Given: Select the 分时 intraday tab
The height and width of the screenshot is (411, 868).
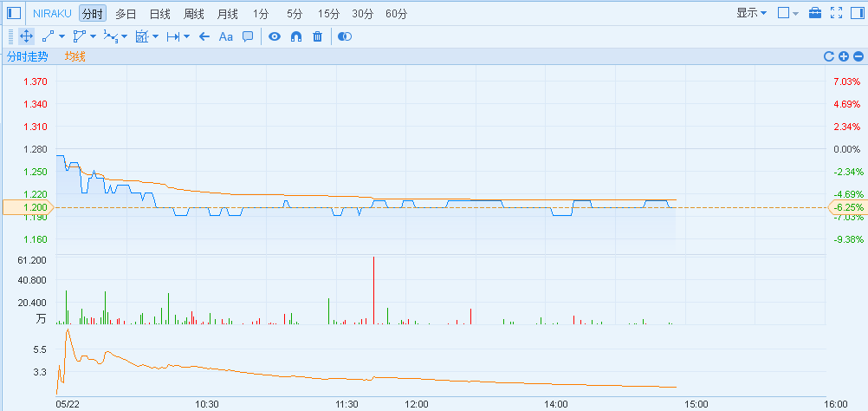Looking at the screenshot, I should click(93, 14).
